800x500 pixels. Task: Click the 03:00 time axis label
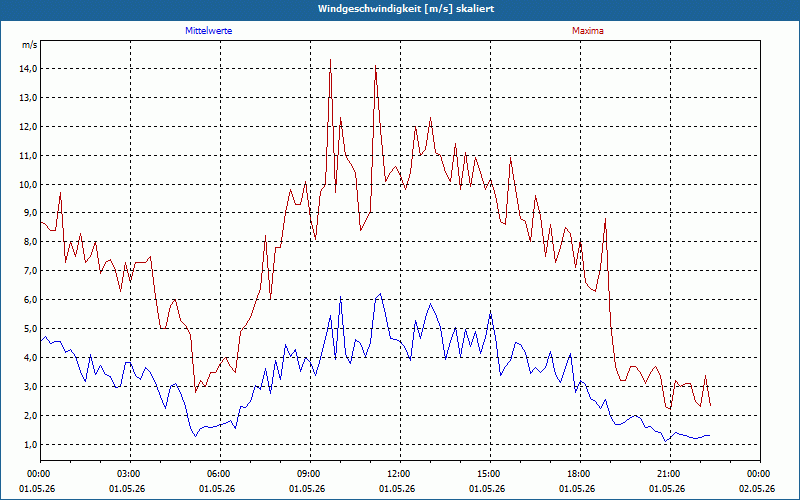(x=131, y=474)
